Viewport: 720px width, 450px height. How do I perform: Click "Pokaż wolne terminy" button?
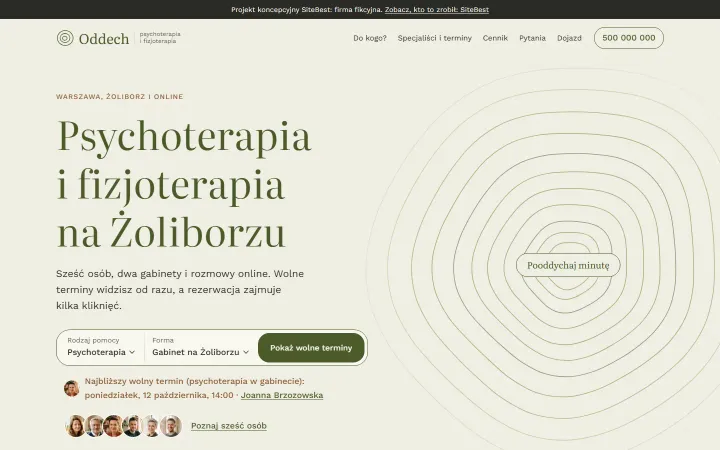[x=311, y=348]
